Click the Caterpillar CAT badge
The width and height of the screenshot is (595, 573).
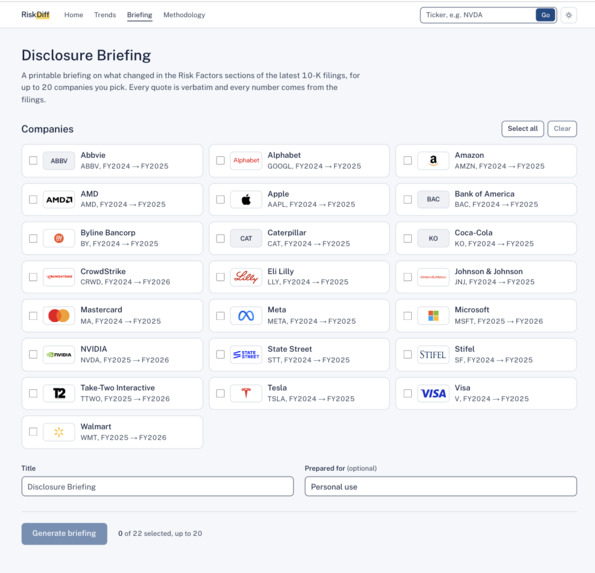[246, 238]
